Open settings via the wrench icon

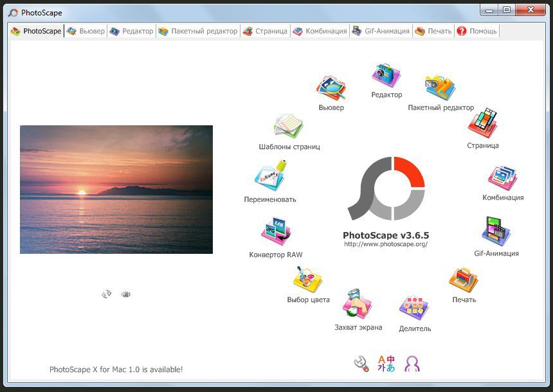coord(361,364)
